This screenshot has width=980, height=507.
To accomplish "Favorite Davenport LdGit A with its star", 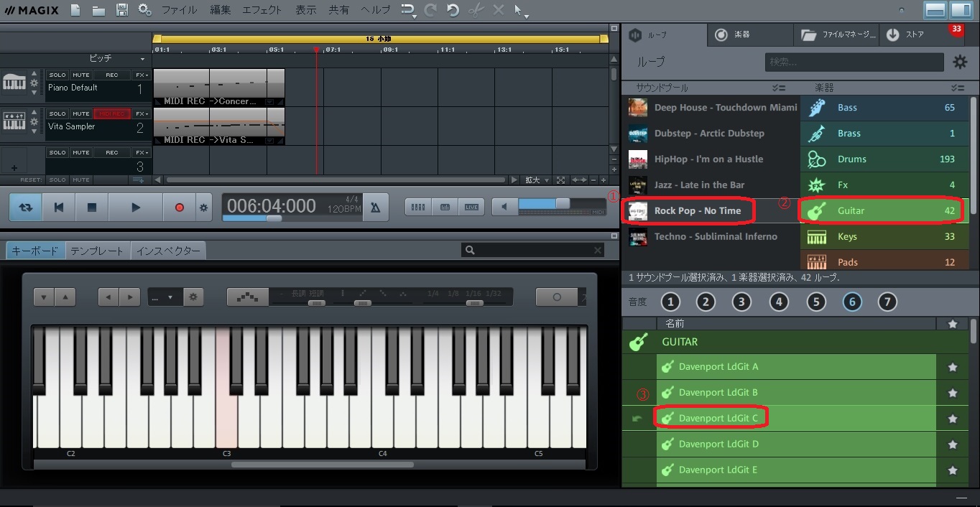I will 953,367.
